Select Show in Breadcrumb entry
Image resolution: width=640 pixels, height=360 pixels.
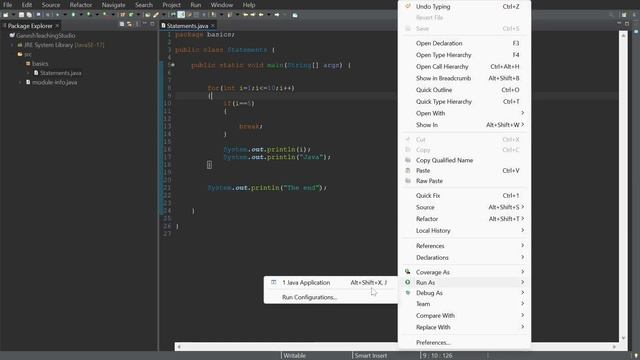tap(464, 78)
